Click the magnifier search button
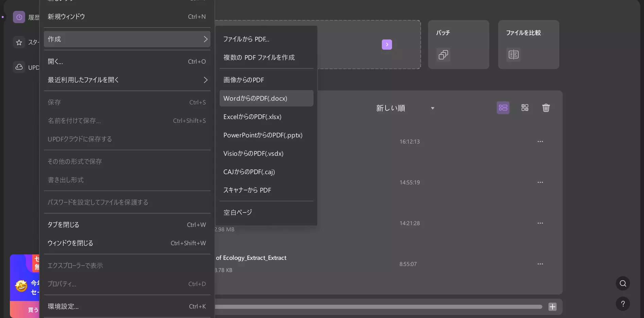 tap(623, 283)
